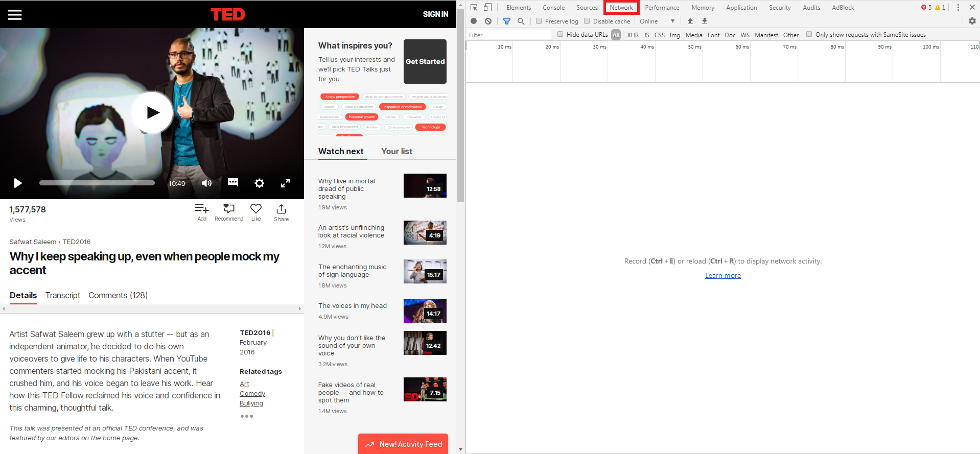This screenshot has width=980, height=454.
Task: Open DevTools Console panel
Action: click(553, 8)
